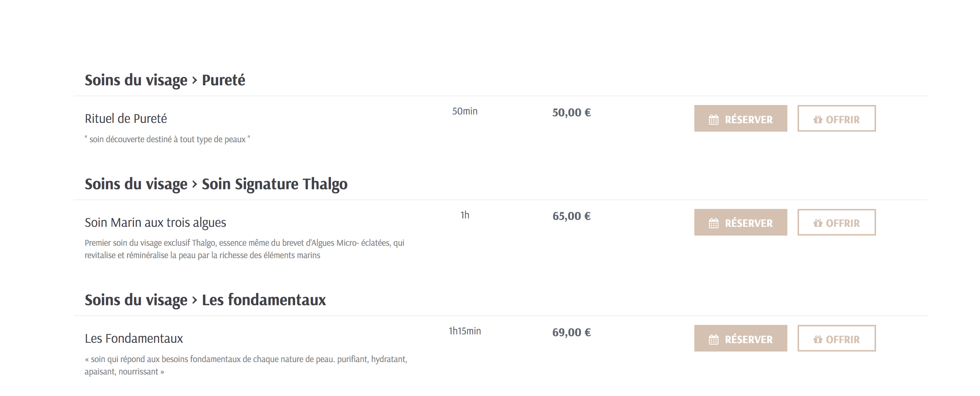Image resolution: width=980 pixels, height=396 pixels.
Task: Click gift icon for Soin Marin aux trois algues
Action: pyautogui.click(x=818, y=224)
